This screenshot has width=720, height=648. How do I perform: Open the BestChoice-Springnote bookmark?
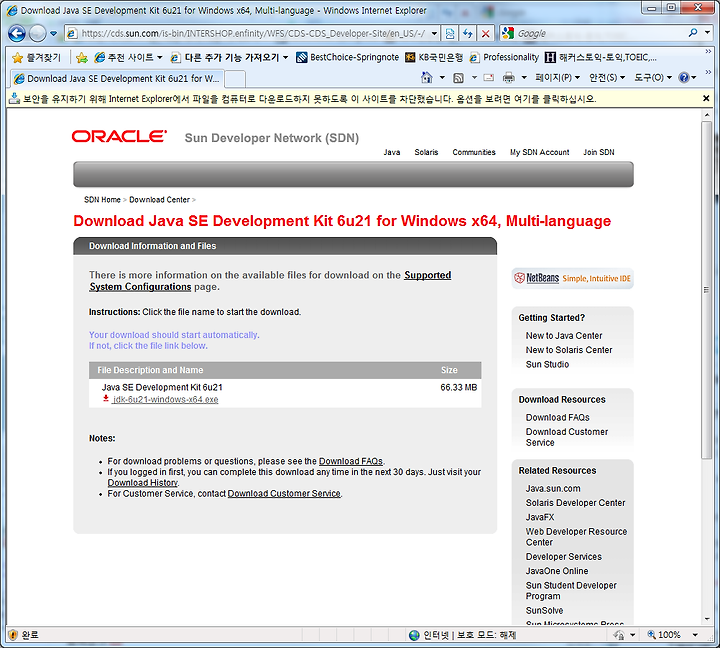coord(348,57)
